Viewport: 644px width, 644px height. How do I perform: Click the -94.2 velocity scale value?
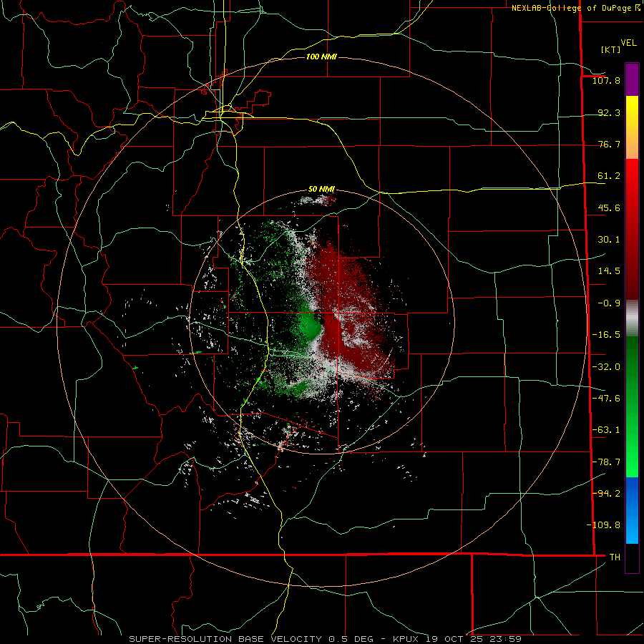tap(606, 494)
